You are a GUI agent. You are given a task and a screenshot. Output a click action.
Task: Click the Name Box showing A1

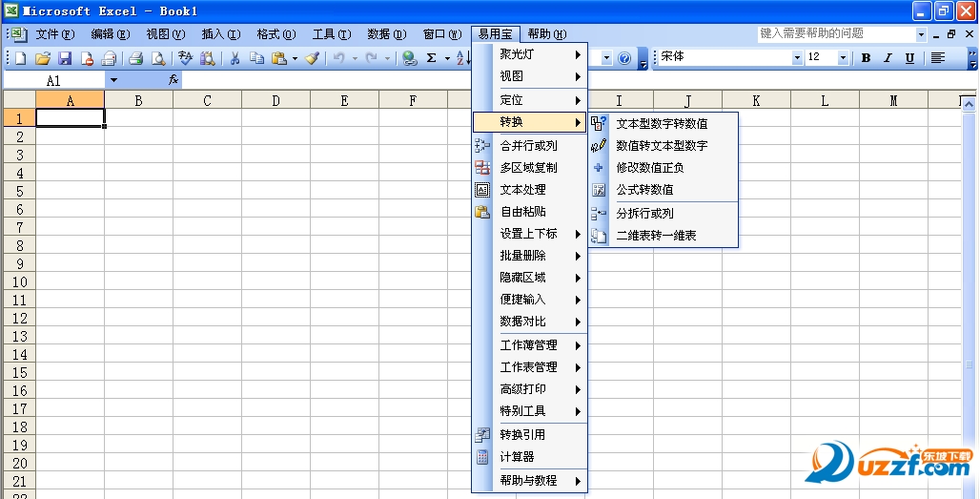(54, 80)
